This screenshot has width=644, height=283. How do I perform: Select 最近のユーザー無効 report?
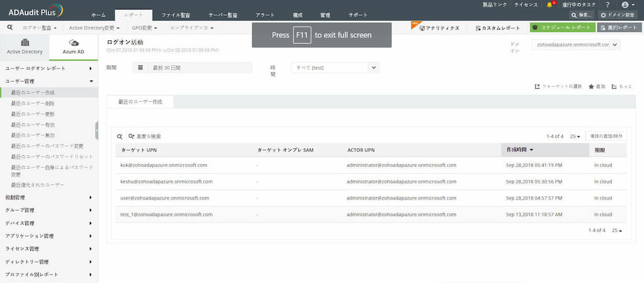(33, 135)
